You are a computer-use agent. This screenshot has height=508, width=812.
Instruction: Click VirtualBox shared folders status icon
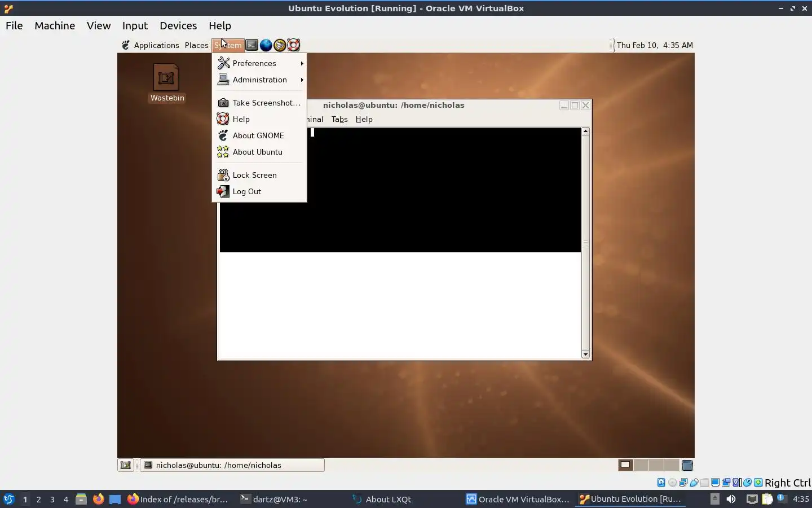(705, 483)
